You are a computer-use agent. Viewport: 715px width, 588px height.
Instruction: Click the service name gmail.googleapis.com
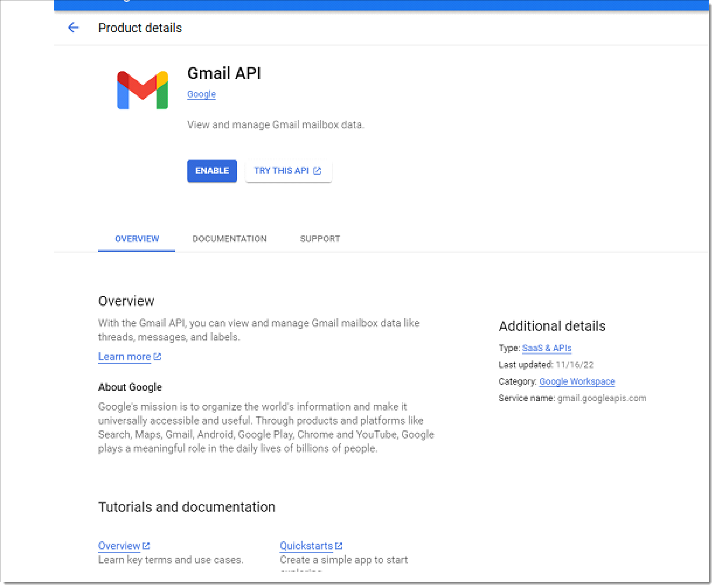(x=602, y=398)
